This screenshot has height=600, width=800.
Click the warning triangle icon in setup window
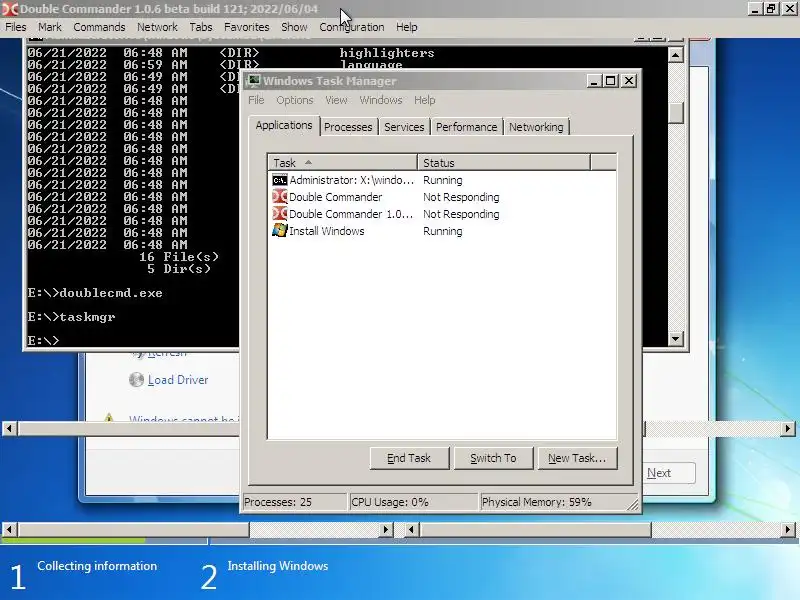point(108,418)
